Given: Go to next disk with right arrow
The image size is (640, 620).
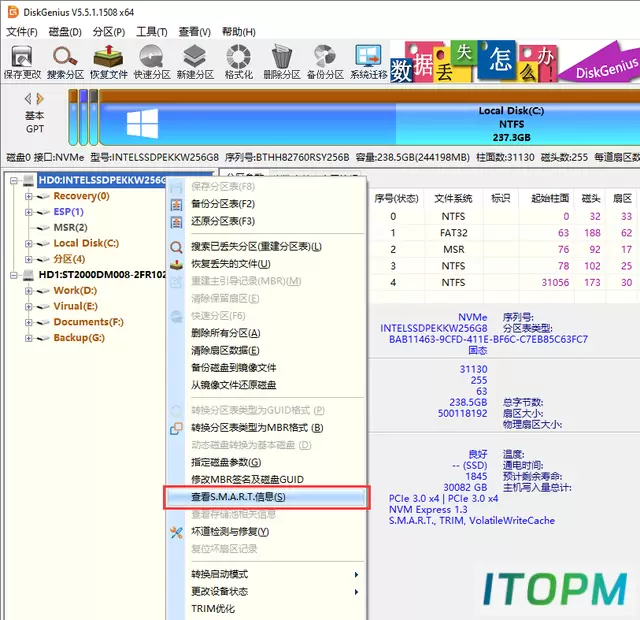Looking at the screenshot, I should [x=40, y=99].
